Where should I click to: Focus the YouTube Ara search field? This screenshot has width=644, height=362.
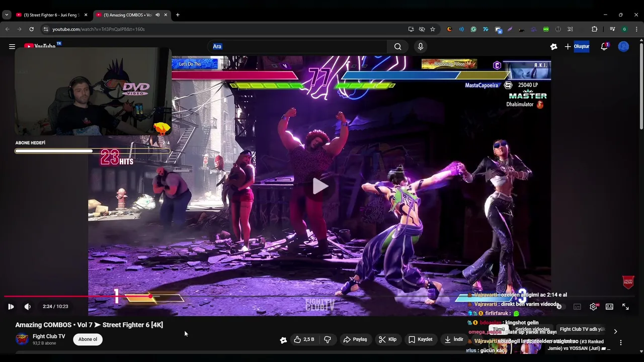point(298,46)
